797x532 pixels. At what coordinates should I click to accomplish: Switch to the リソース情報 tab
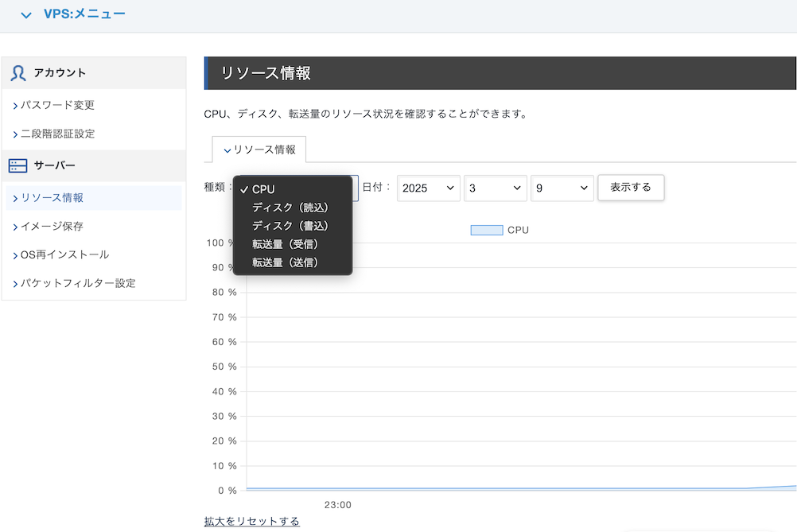(x=259, y=150)
